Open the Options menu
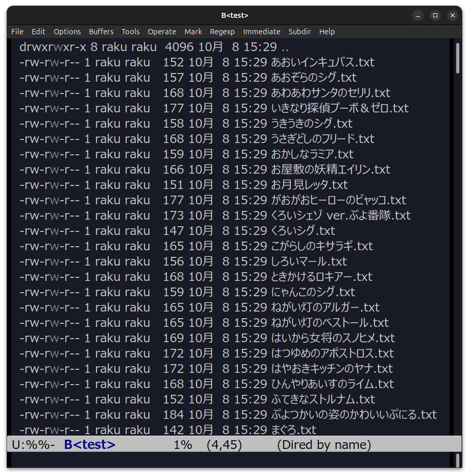469x476 pixels. tap(67, 32)
